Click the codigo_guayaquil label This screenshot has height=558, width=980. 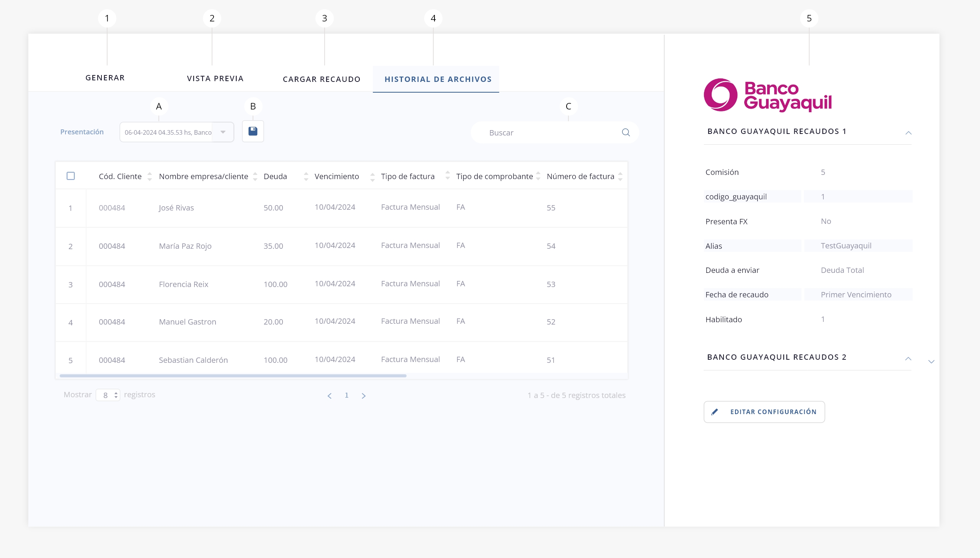[736, 197]
